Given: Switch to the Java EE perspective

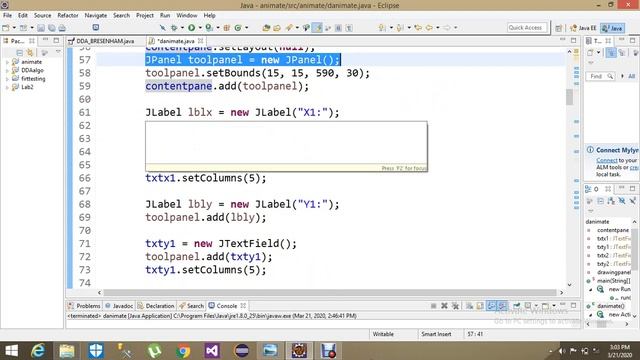Looking at the screenshot, I should click(583, 28).
